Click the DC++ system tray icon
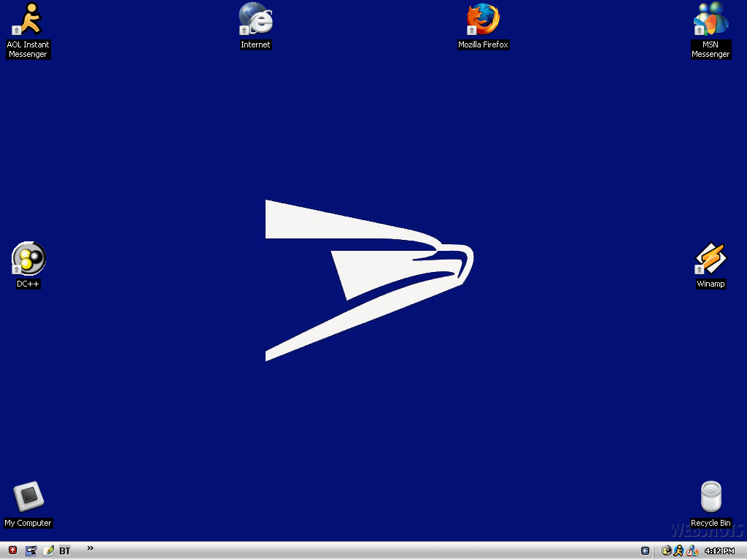Viewport: 747px width, 560px height. tap(666, 551)
